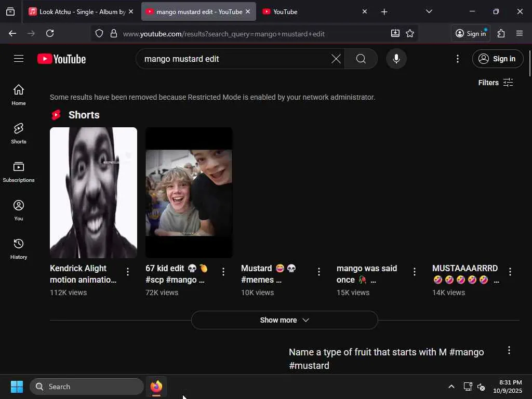This screenshot has width=532, height=399.
Task: Clear the search query with the X icon
Action: click(x=336, y=59)
